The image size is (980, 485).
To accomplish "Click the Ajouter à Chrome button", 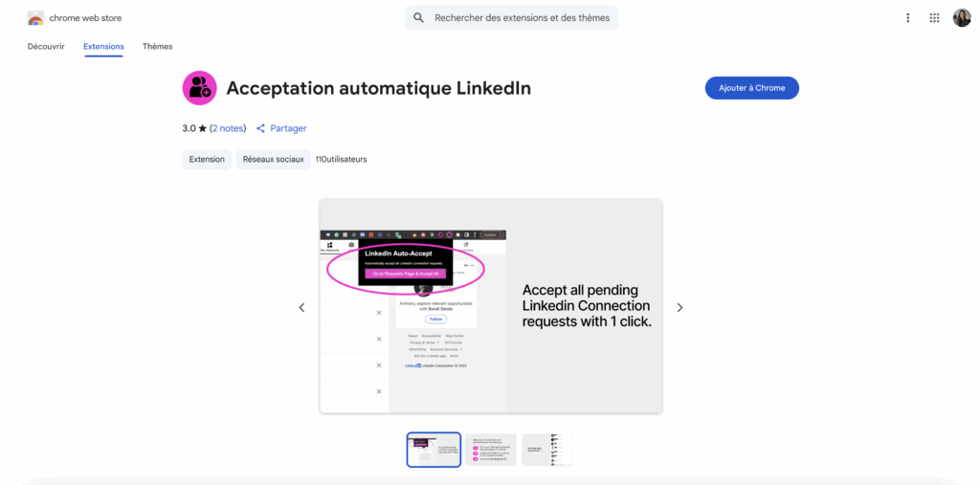I will coord(751,88).
